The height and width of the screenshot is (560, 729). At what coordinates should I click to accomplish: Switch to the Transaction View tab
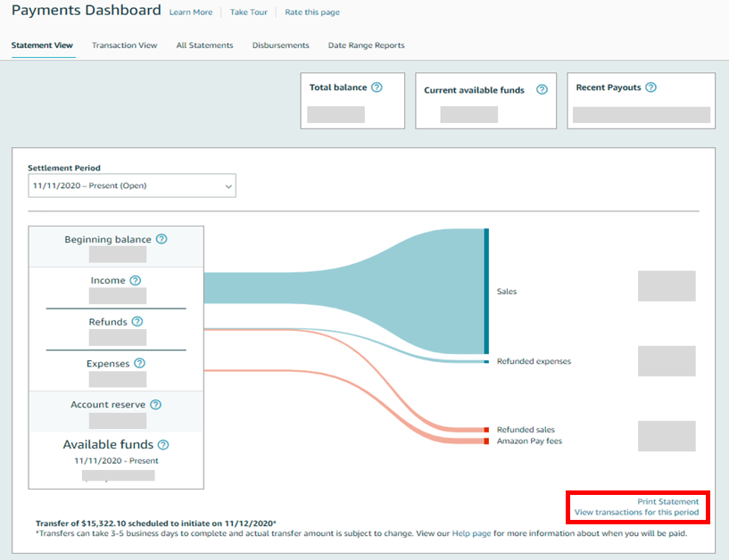(x=124, y=45)
